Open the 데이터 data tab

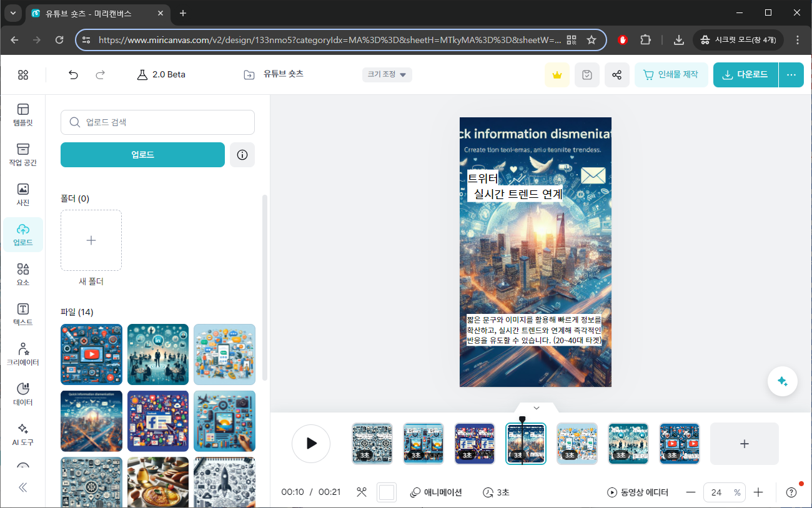pyautogui.click(x=23, y=394)
